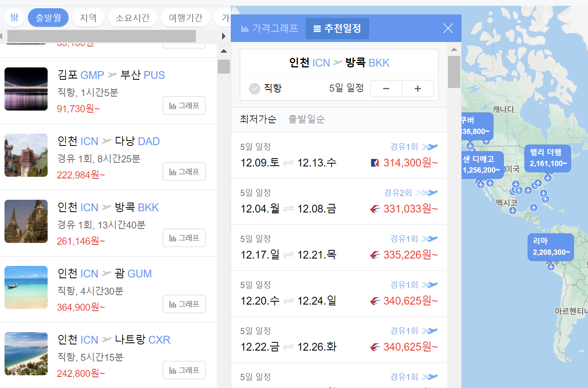Open the 리마 map price bubble
Screen dimensions: 588x388
point(551,247)
